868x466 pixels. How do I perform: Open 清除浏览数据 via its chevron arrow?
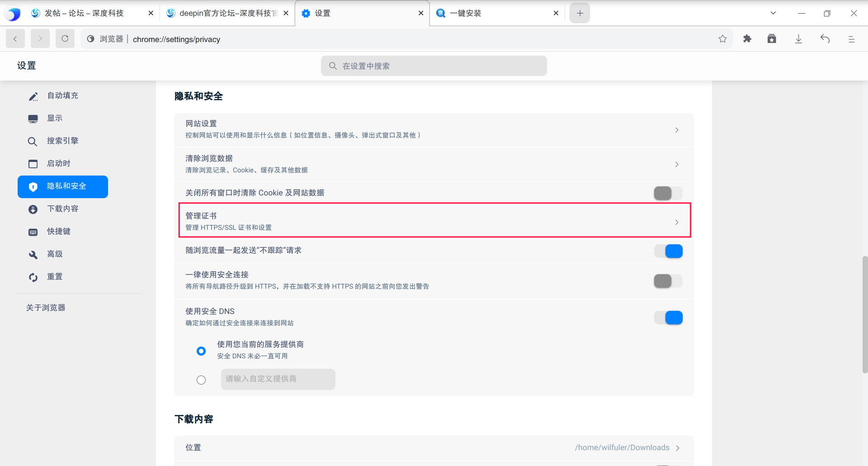pos(677,164)
